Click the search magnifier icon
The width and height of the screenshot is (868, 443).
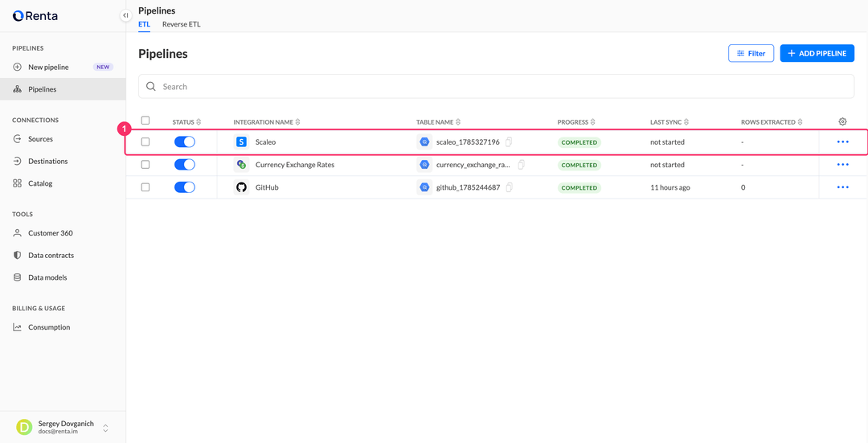coord(150,86)
